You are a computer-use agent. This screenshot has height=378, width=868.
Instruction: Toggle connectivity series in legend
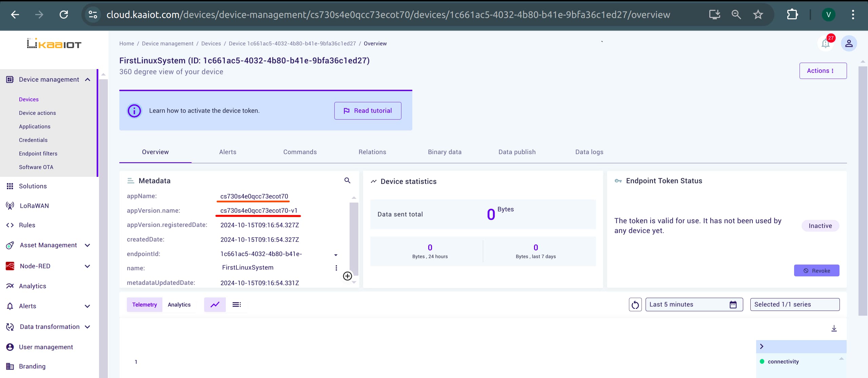point(780,361)
